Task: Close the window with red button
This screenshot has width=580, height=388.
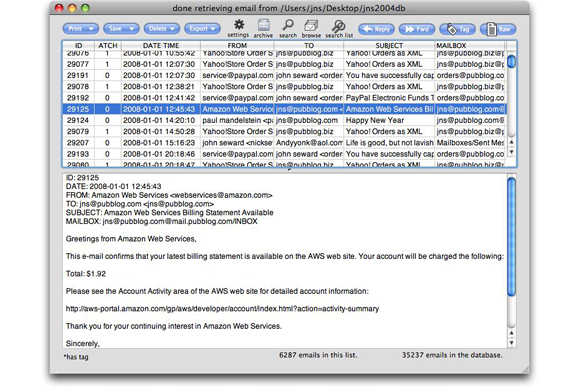Action: (59, 8)
